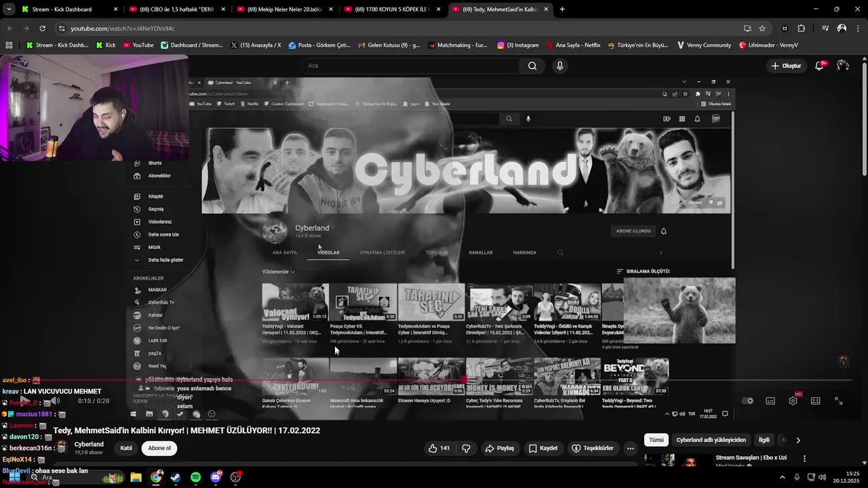This screenshot has width=868, height=488.
Task: Select the İlgili filter chip
Action: [x=764, y=440]
